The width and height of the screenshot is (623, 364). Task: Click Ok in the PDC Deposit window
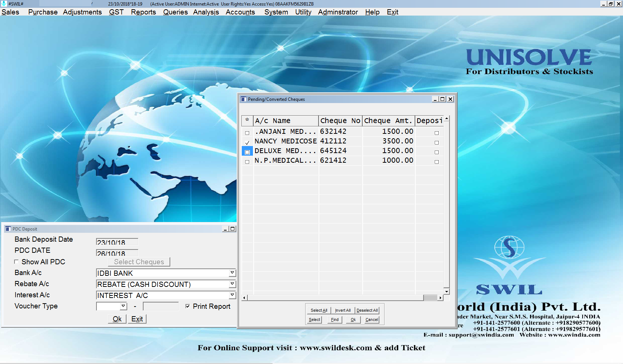[117, 319]
